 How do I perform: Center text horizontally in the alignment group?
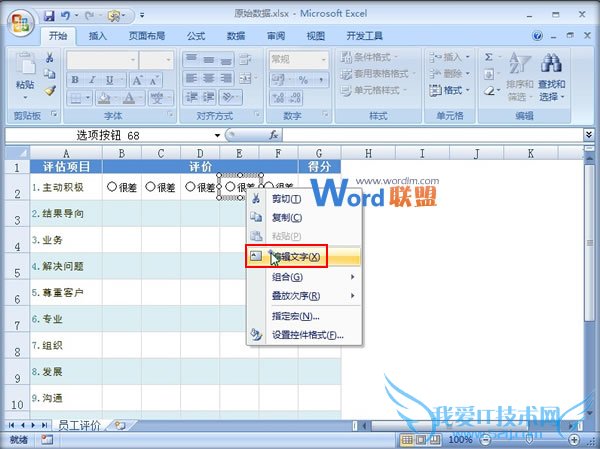[x=209, y=78]
